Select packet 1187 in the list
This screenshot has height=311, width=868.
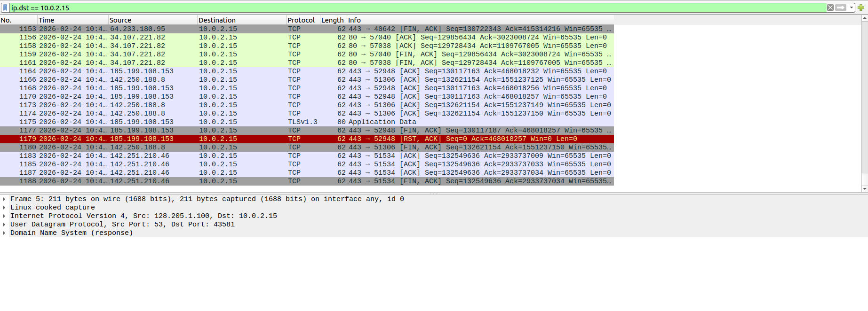[307, 173]
